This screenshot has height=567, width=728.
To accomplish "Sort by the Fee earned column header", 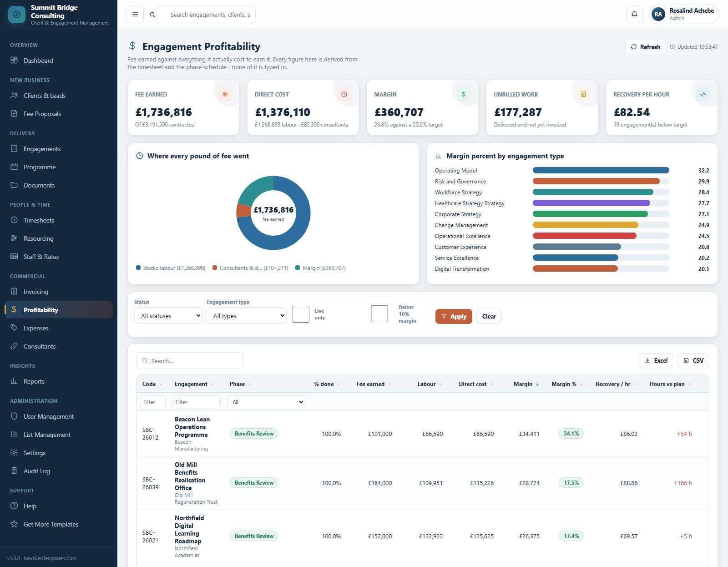I will coord(374,384).
